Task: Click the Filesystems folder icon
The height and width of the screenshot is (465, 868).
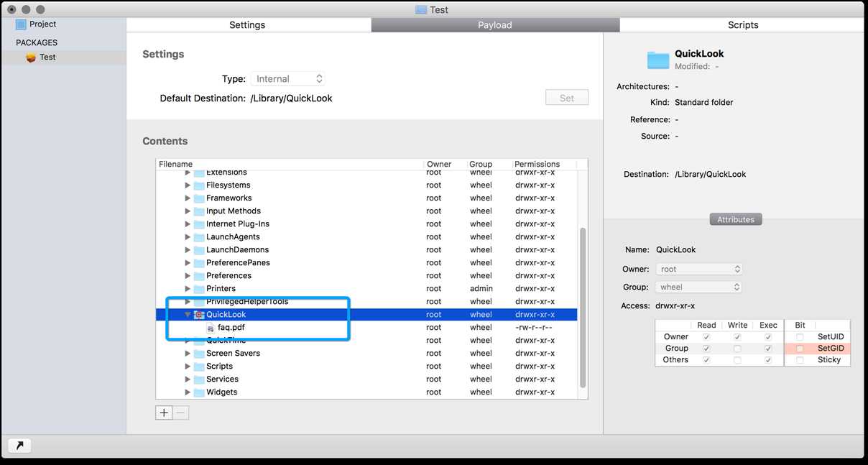Action: [199, 185]
